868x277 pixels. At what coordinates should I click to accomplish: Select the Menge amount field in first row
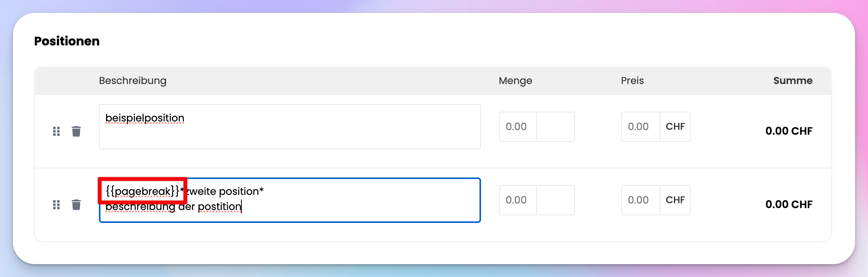coord(518,127)
